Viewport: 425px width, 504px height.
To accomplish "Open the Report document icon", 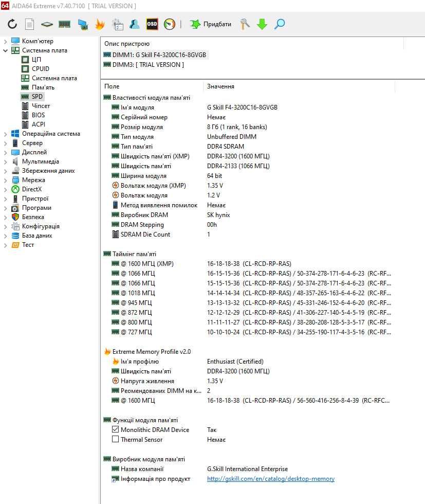I will (x=30, y=24).
